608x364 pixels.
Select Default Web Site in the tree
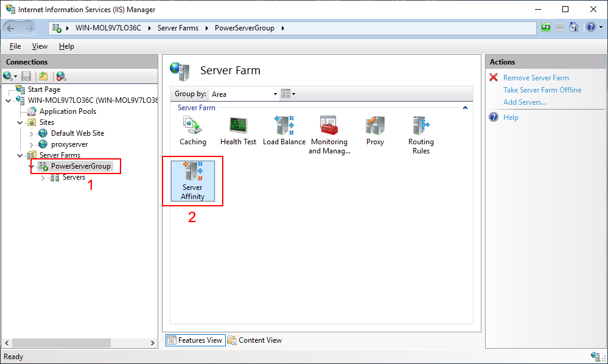(77, 133)
